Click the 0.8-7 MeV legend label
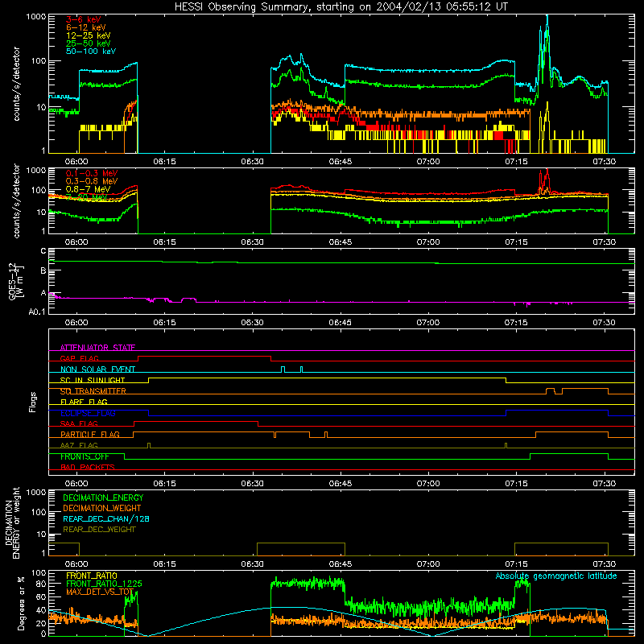 click(89, 189)
